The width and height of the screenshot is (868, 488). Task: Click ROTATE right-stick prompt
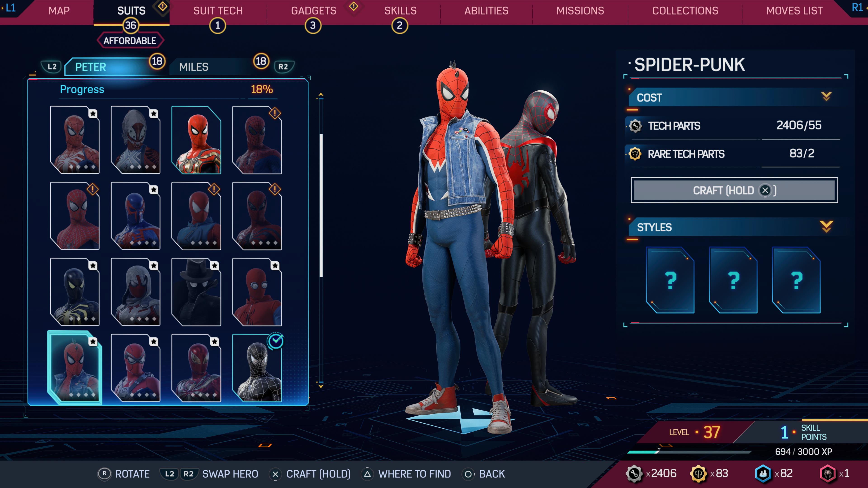[124, 474]
